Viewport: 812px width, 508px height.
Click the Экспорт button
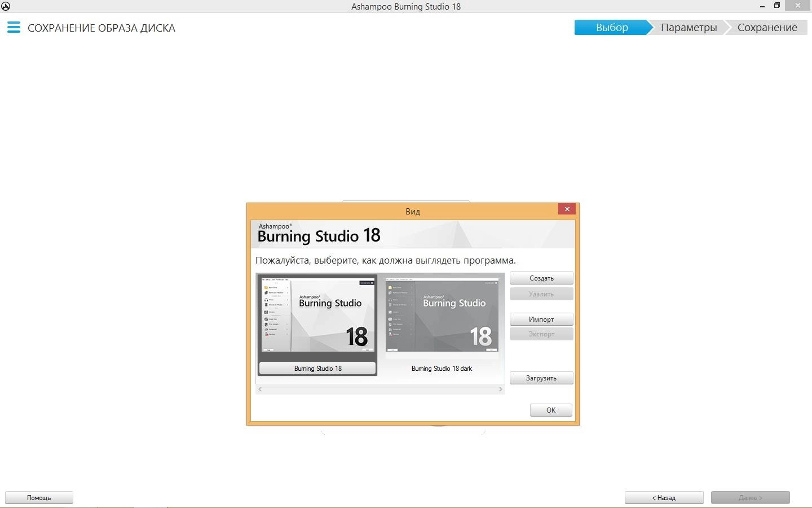point(541,334)
